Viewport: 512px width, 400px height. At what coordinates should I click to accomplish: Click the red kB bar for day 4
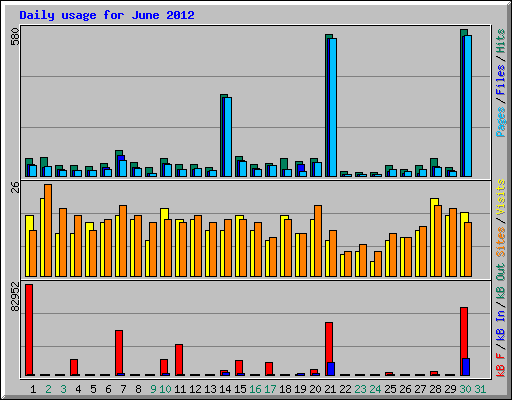(x=74, y=367)
